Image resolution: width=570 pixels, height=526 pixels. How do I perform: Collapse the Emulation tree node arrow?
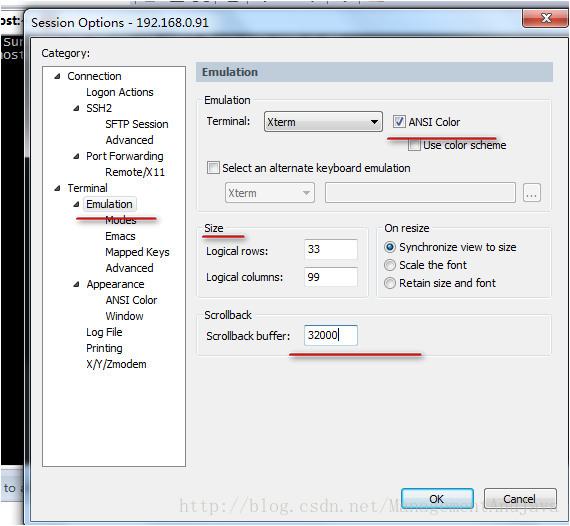click(76, 204)
